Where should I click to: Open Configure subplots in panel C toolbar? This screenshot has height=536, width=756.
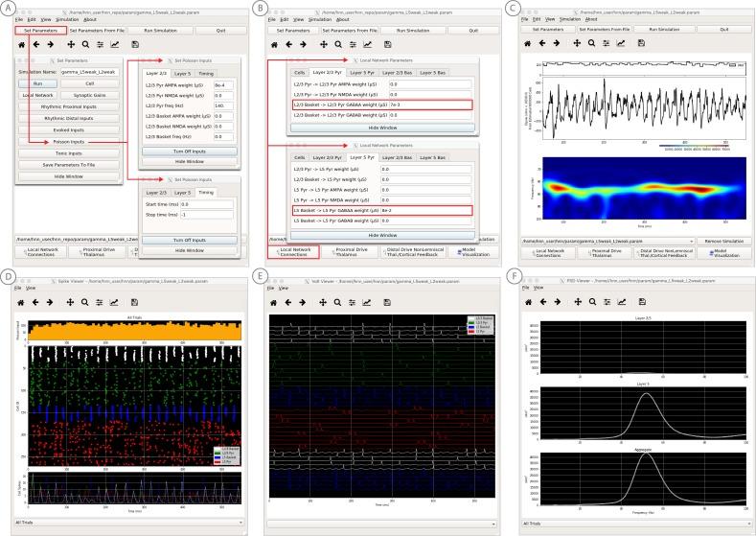point(607,43)
